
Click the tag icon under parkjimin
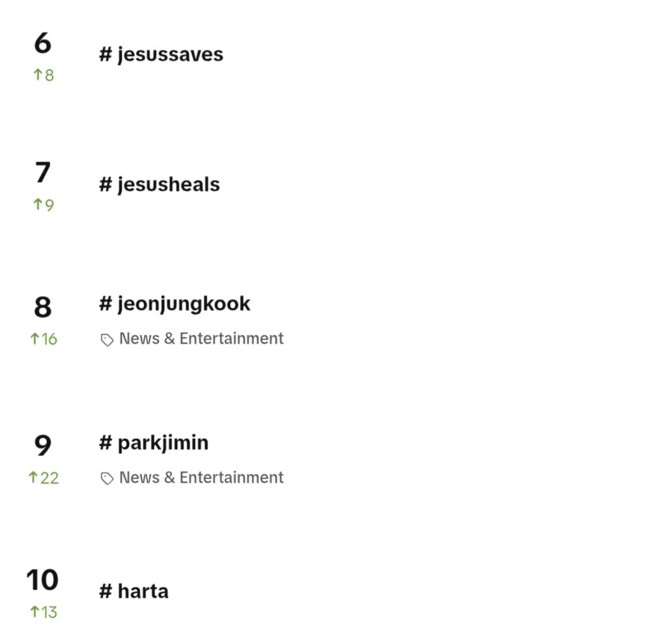(107, 479)
